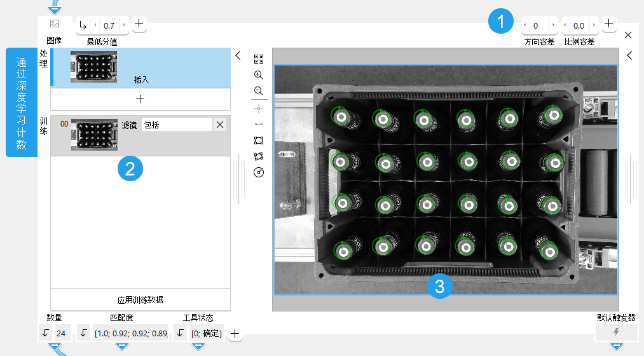Viewport: 644px width, 356px height.
Task: Click the 应用训练数据 button
Action: point(140,299)
